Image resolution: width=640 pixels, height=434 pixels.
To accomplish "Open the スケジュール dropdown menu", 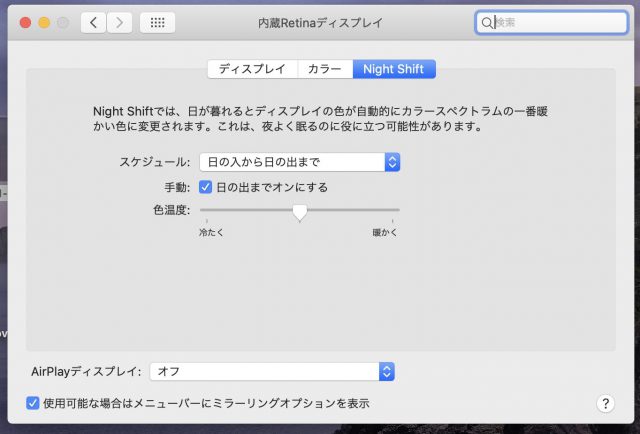I will pos(300,162).
